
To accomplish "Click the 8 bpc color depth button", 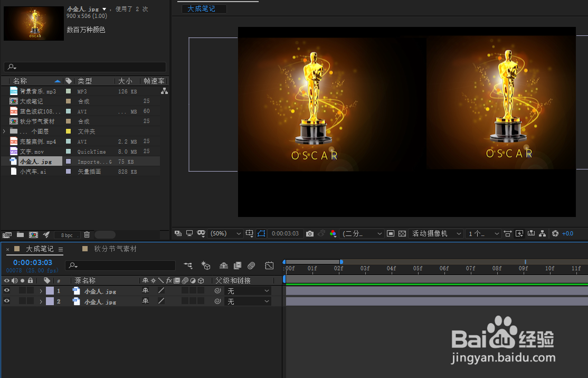I will tap(67, 235).
